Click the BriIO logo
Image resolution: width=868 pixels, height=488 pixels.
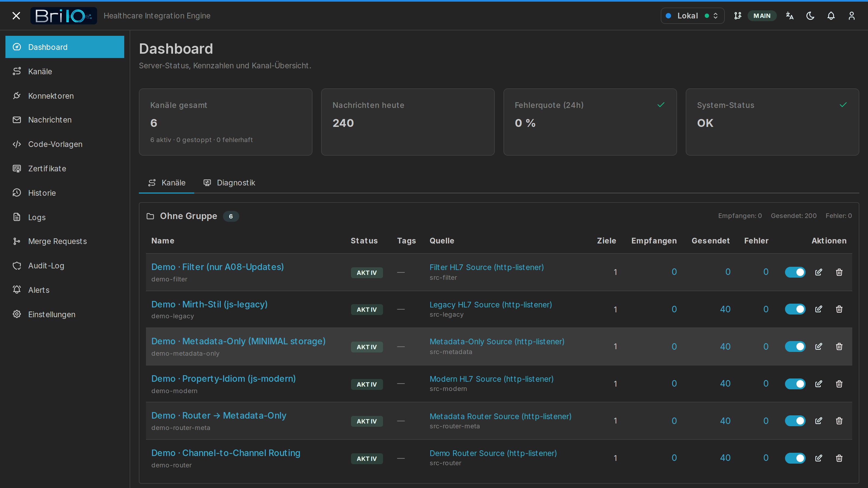[64, 16]
